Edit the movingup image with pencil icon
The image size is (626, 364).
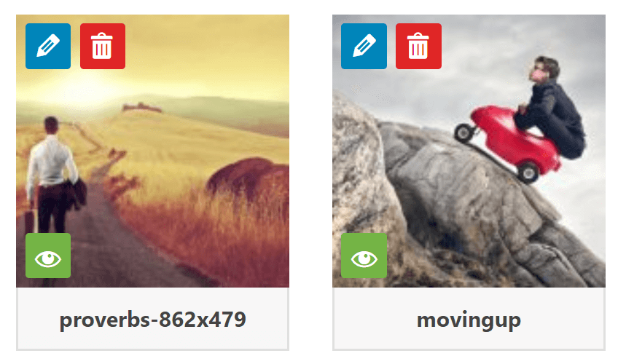pos(364,47)
